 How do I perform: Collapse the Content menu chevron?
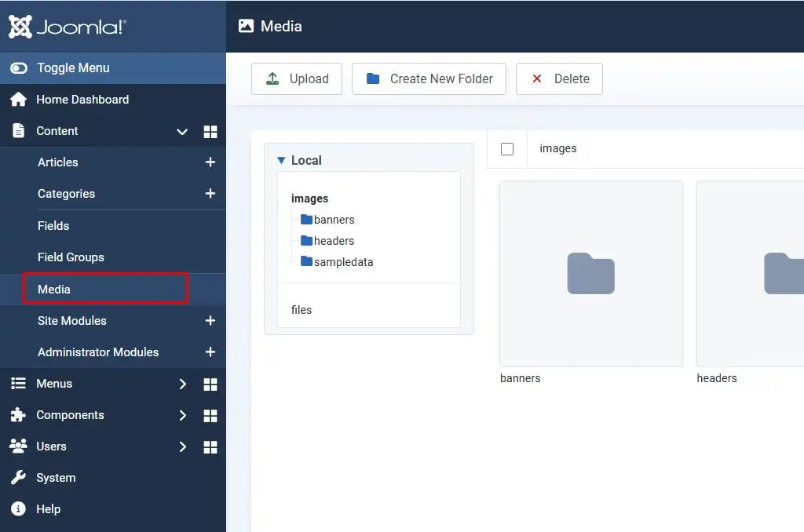pos(182,132)
